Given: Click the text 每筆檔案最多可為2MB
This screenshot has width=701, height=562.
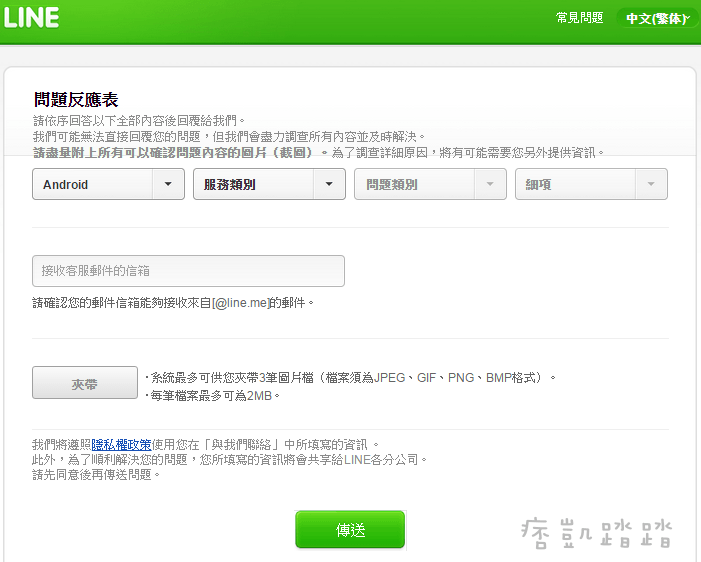Looking at the screenshot, I should pyautogui.click(x=212, y=396).
